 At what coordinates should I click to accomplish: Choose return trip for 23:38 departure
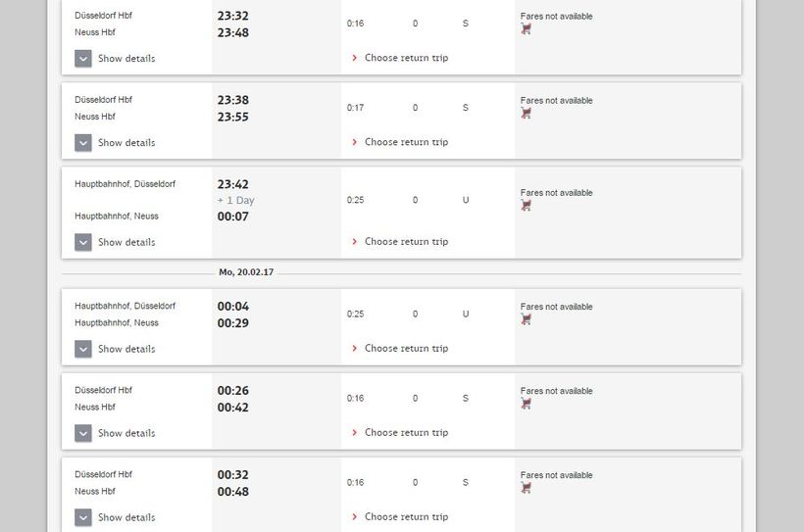tap(405, 142)
